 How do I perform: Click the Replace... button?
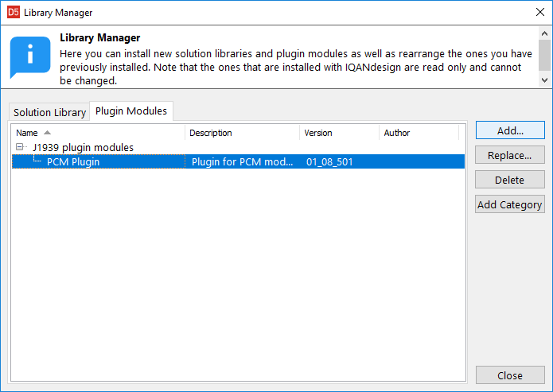click(x=510, y=155)
